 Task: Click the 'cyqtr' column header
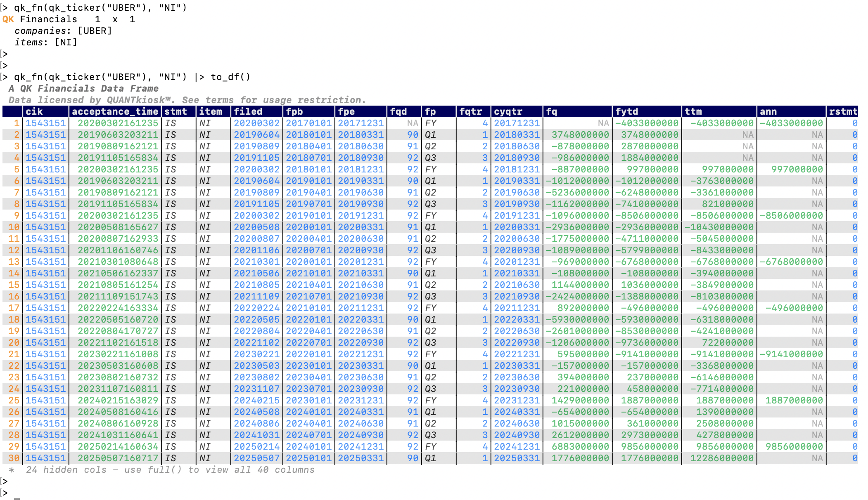click(x=508, y=111)
